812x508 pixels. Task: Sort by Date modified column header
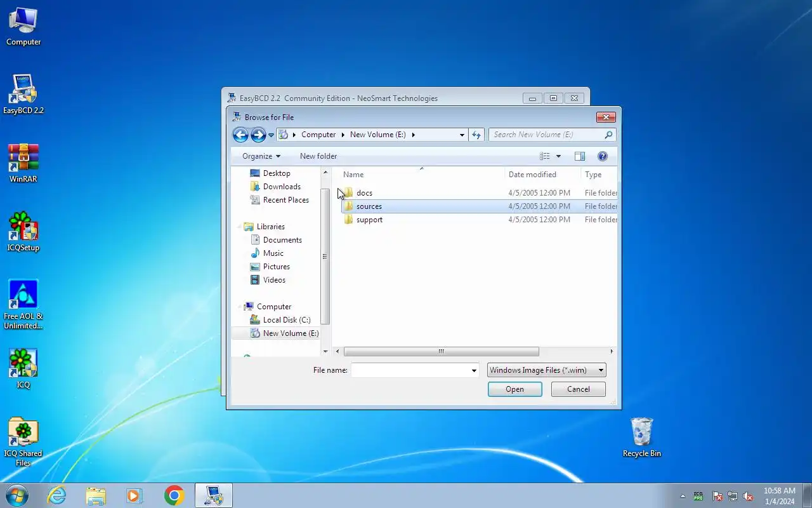[x=543, y=175]
